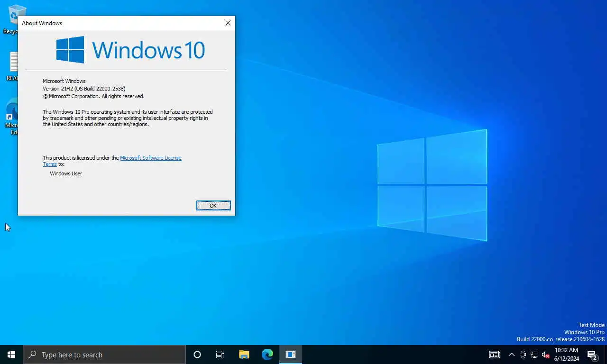Click the Meet Now camera icon

click(523, 355)
